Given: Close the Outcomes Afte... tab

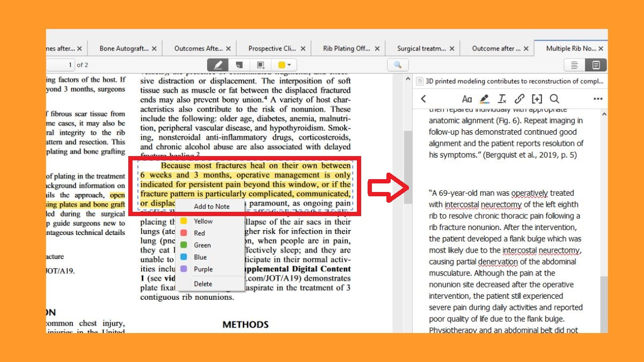Looking at the screenshot, I should (229, 48).
